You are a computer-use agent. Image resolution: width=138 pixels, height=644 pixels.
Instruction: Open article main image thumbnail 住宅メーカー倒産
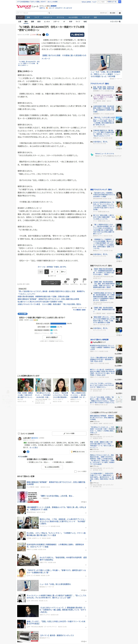click(29, 49)
